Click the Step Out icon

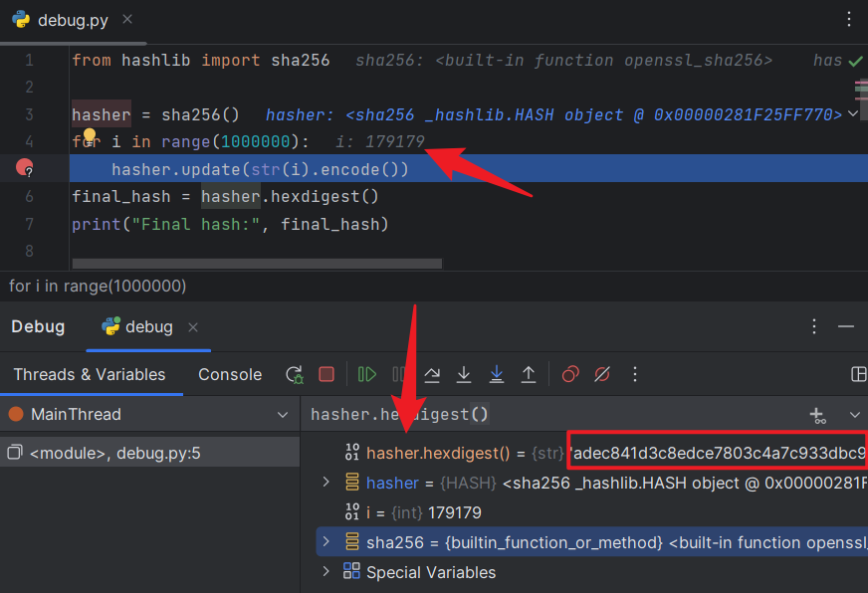click(529, 375)
